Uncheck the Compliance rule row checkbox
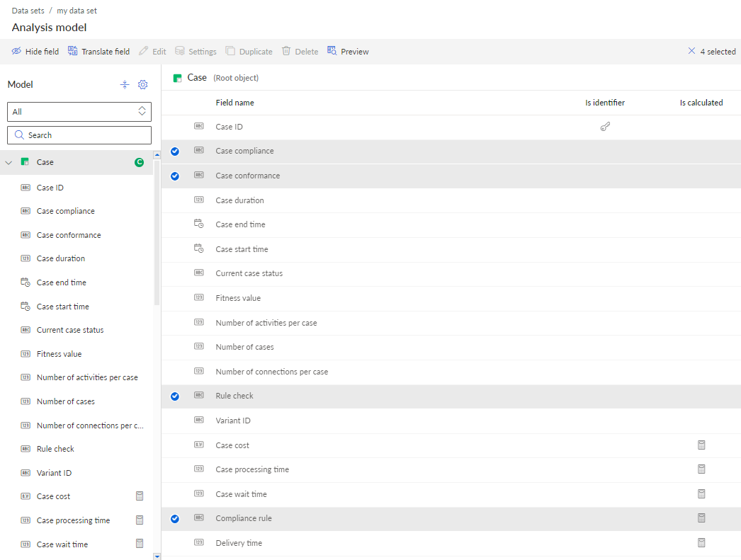This screenshot has height=560, width=741. (175, 519)
